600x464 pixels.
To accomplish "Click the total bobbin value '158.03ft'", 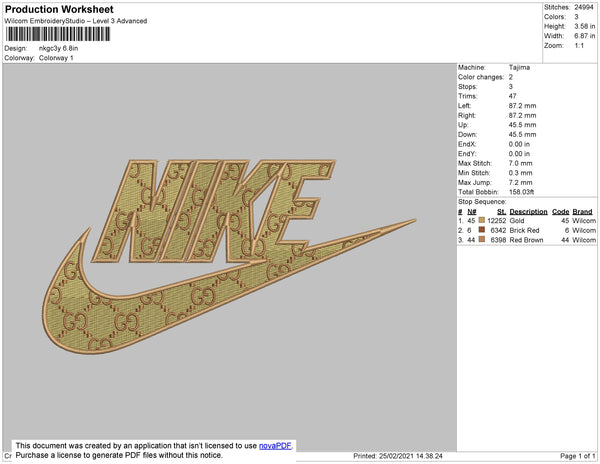I will (x=521, y=192).
